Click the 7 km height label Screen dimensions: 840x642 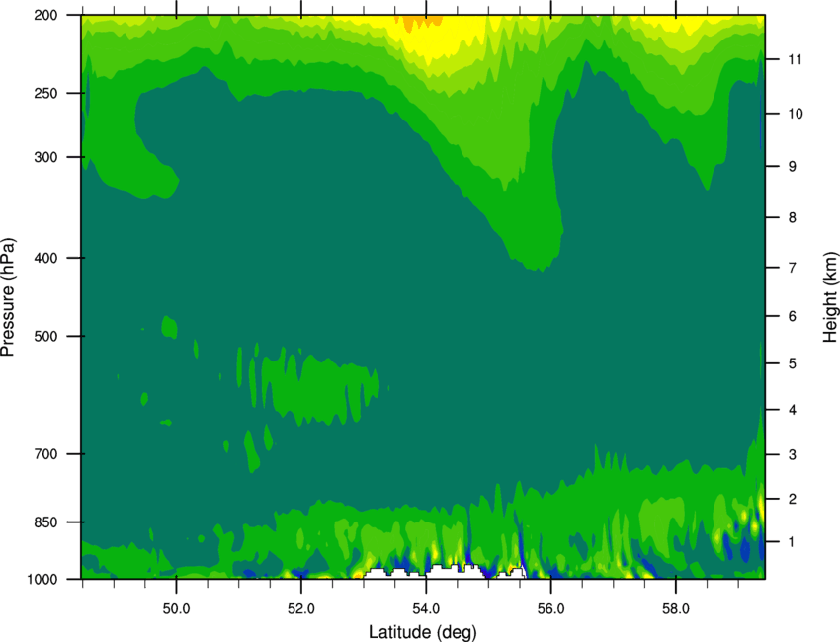click(793, 268)
